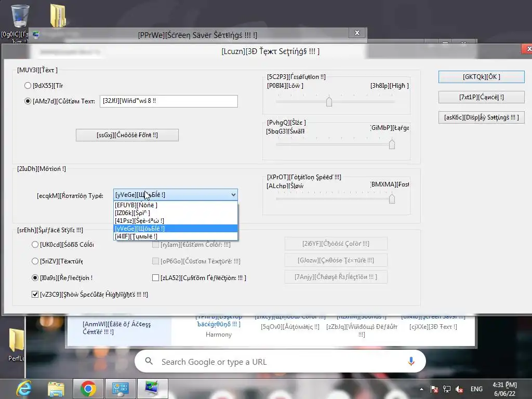Click the Choose Font button

(x=127, y=135)
